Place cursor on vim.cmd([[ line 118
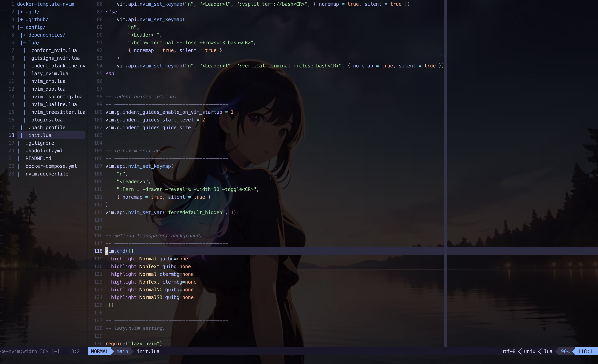Screen dimensions: 598x364 (120, 251)
